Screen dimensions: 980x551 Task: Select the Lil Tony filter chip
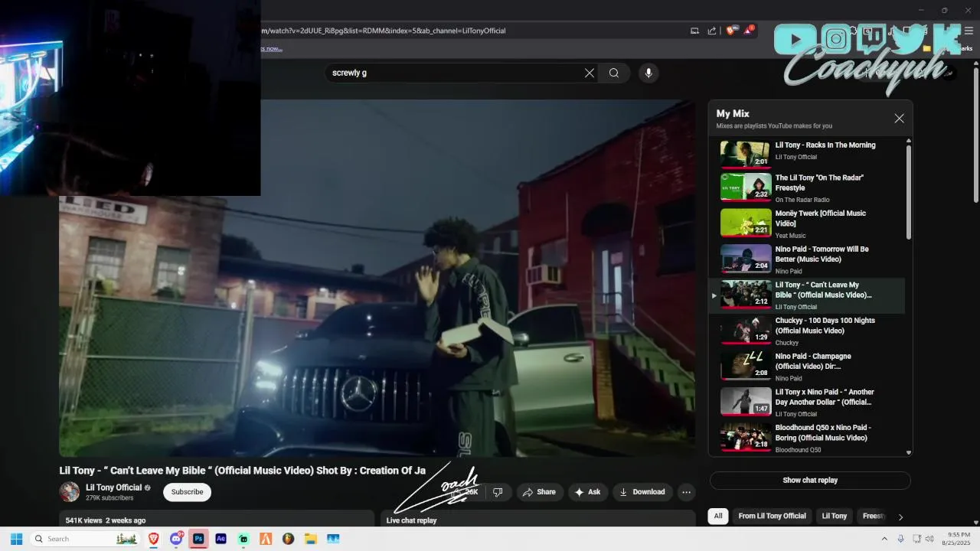pyautogui.click(x=834, y=516)
